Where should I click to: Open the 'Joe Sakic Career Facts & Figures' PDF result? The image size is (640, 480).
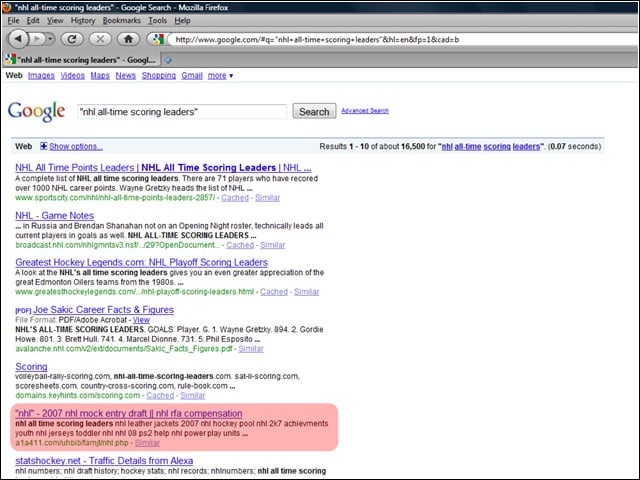click(104, 310)
